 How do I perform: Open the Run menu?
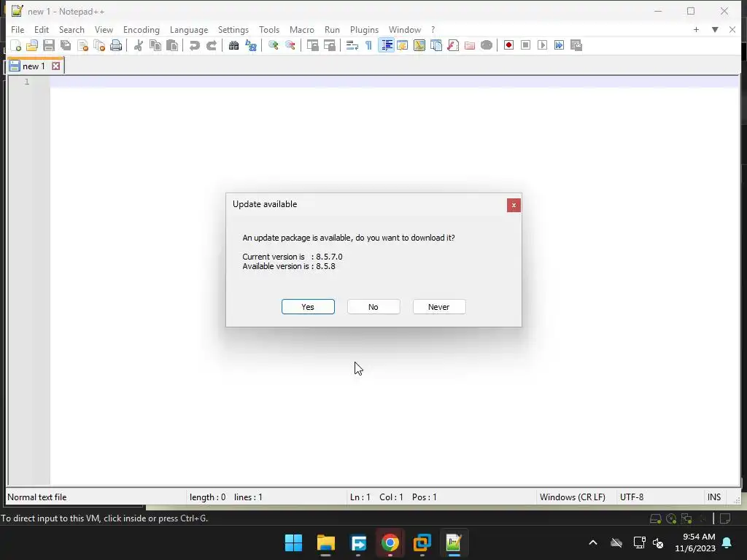[x=332, y=29]
